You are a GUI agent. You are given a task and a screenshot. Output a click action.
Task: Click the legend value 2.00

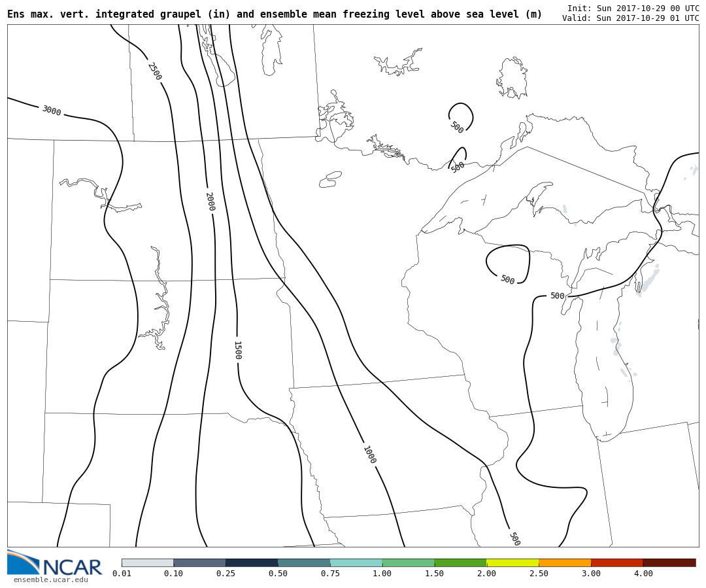click(487, 574)
